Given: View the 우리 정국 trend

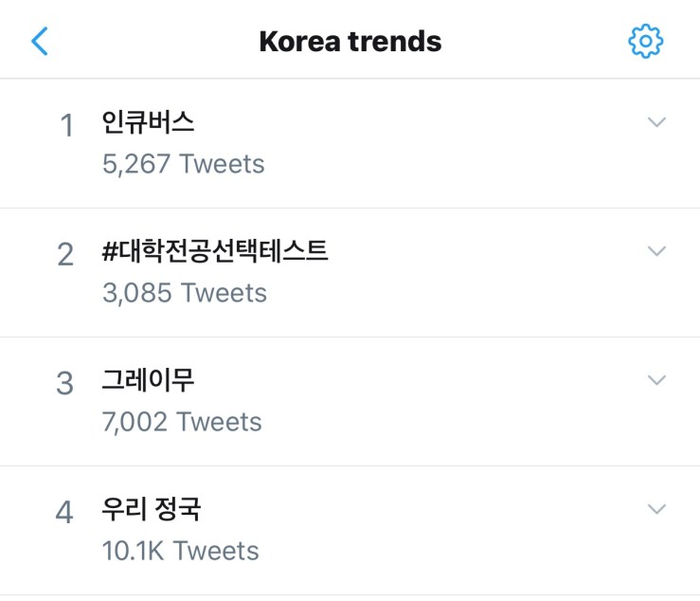Looking at the screenshot, I should [152, 510].
